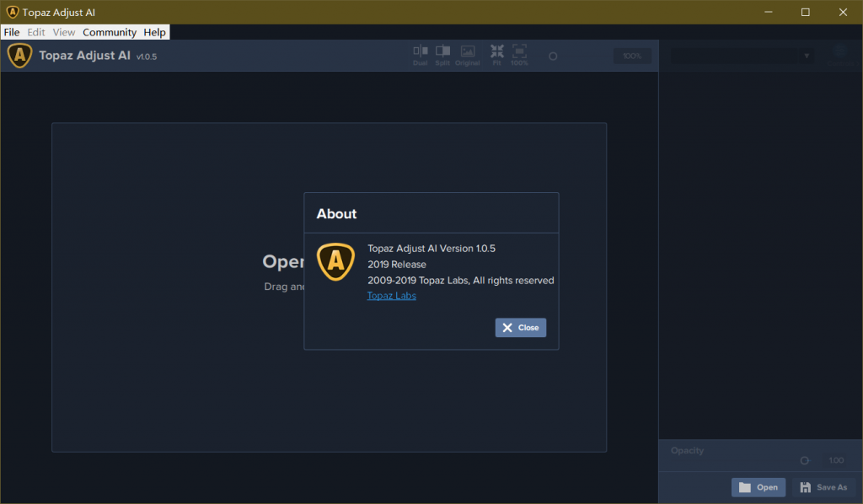Viewport: 863px width, 504px height.
Task: Click the title bar app icon
Action: [x=12, y=12]
